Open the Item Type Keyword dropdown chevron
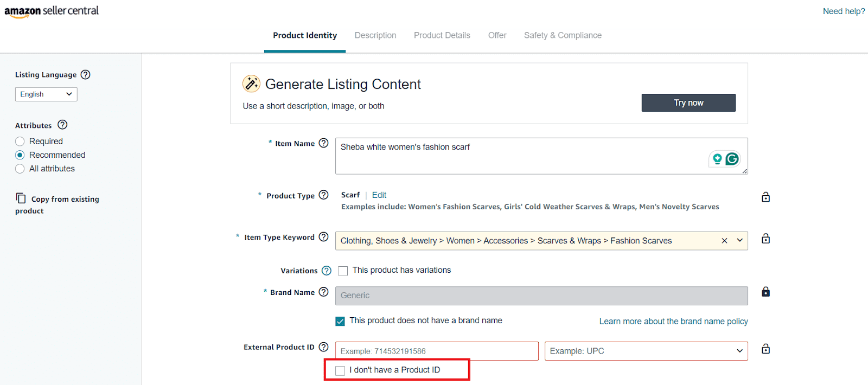 [x=739, y=240]
